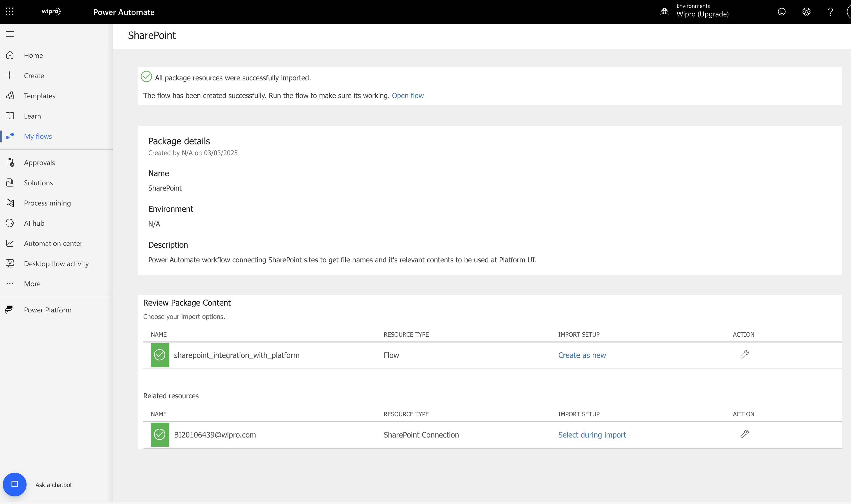The image size is (851, 504).
Task: Click the Select during import link
Action: [592, 435]
